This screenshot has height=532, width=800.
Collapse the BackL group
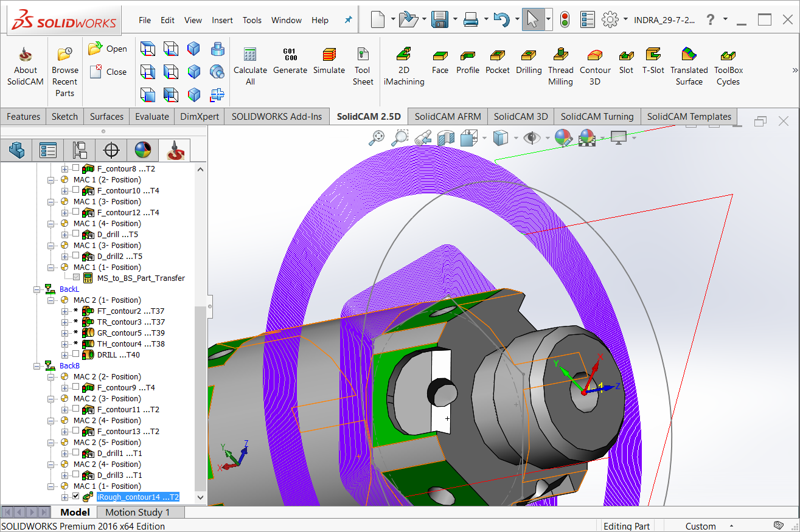pos(37,289)
